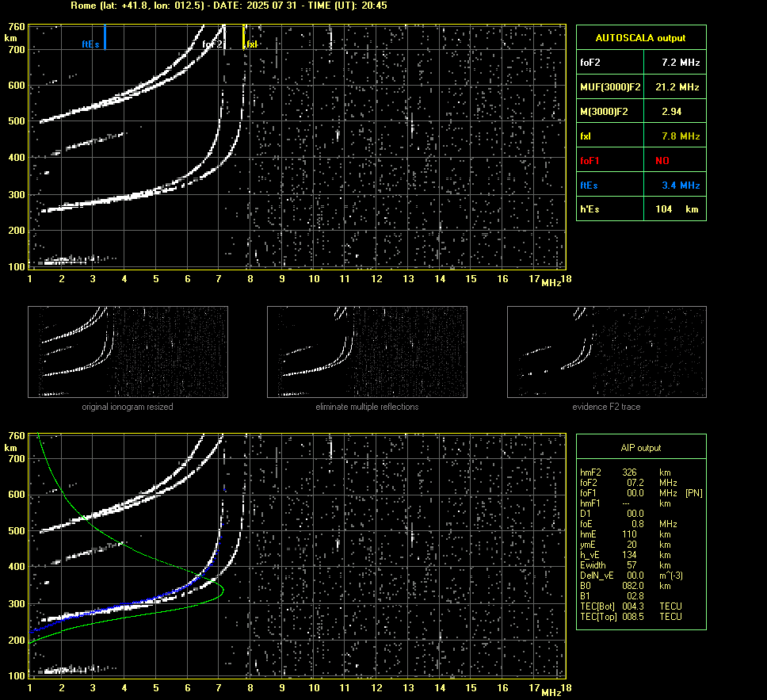Select the ftEs 3.4 MHz value

[x=681, y=185]
